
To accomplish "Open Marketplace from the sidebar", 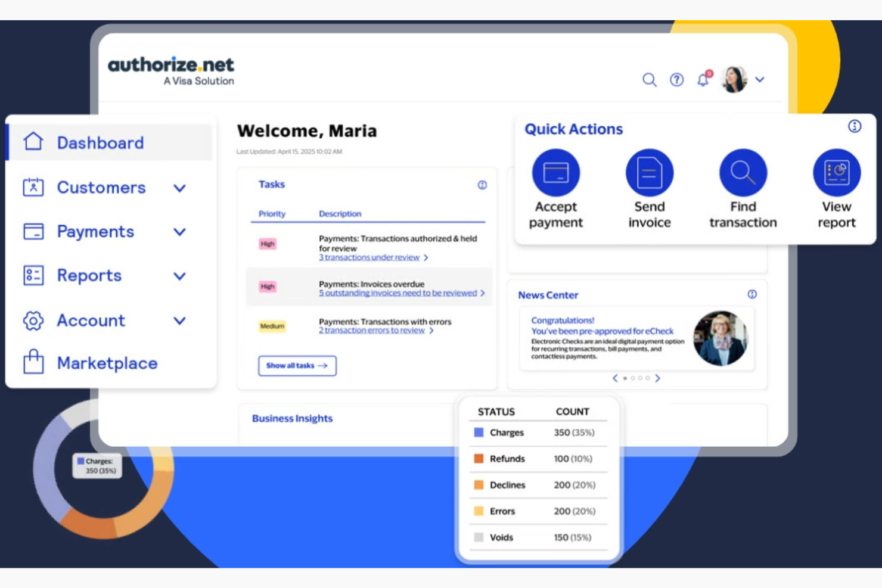I will click(x=107, y=363).
